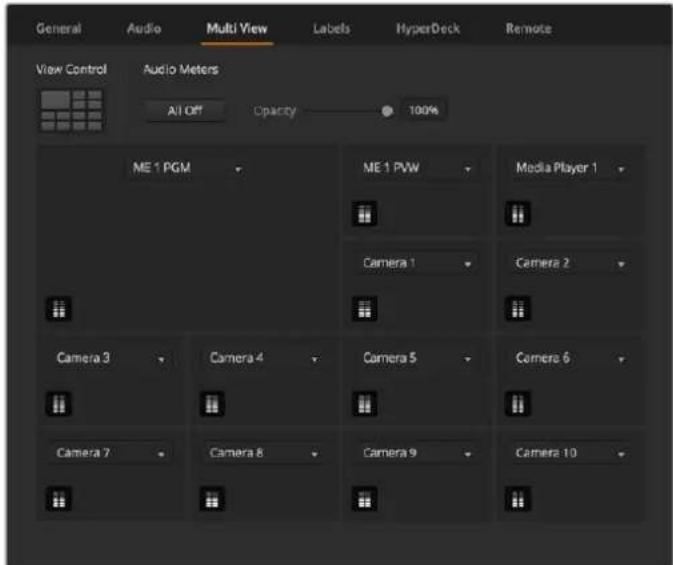
Task: Toggle audio meter for Media Player 1 view
Action: [x=518, y=213]
